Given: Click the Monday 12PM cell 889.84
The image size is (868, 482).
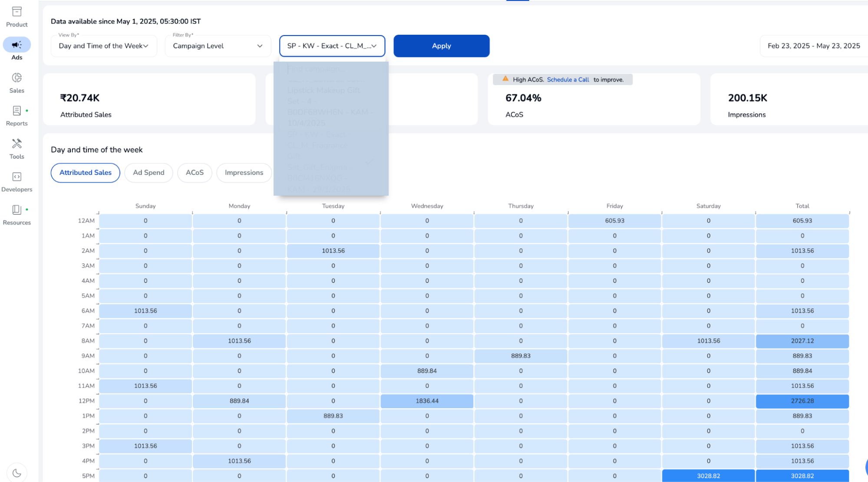Looking at the screenshot, I should pos(239,401).
